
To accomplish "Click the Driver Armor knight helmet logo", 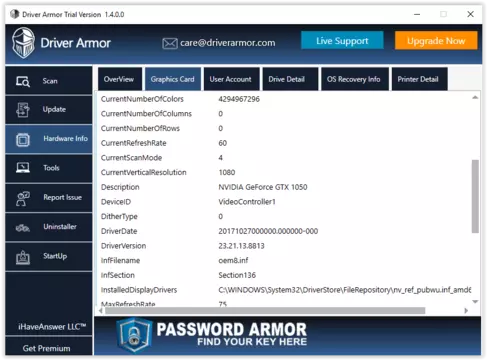I will tap(23, 43).
